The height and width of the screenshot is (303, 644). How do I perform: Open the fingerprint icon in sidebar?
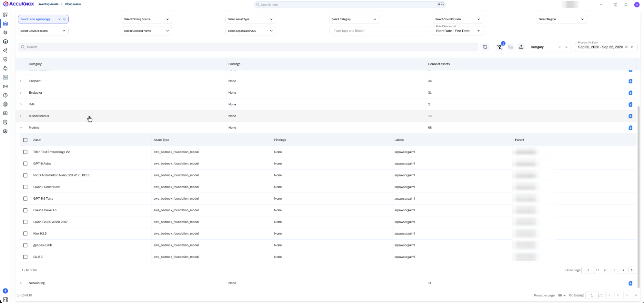click(5, 104)
